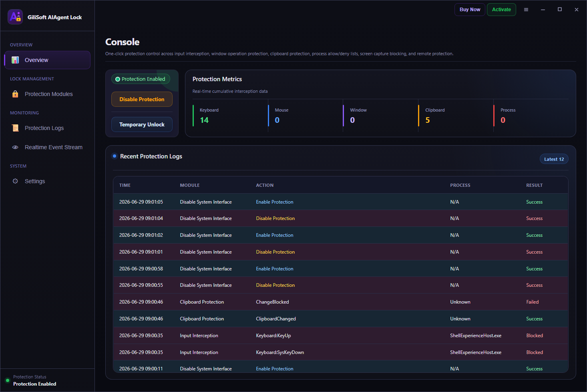
Task: Go to Protection Modules
Action: [x=47, y=94]
